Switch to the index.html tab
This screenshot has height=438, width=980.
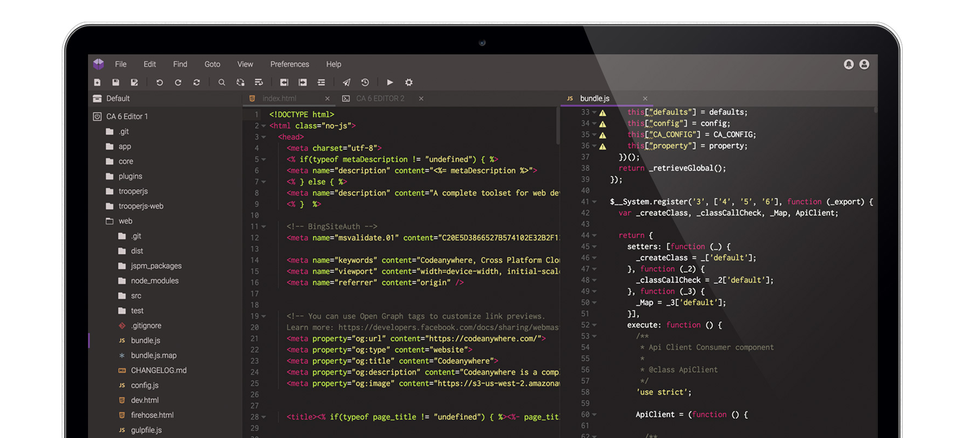point(279,98)
